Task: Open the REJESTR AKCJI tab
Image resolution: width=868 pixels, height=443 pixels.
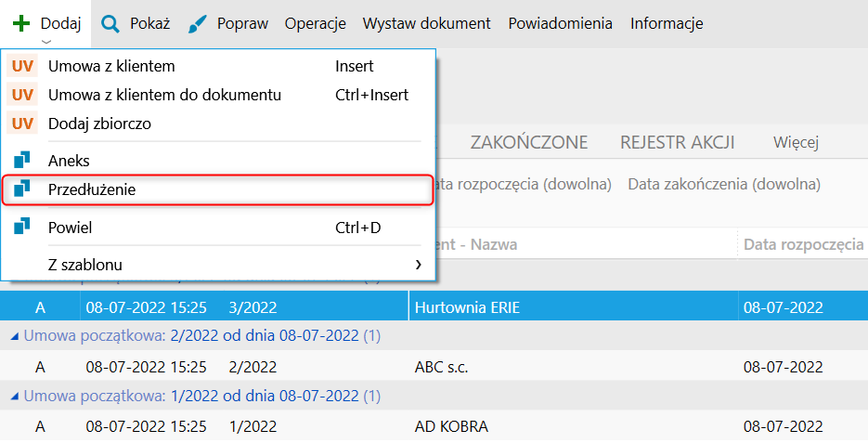Action: (x=678, y=142)
